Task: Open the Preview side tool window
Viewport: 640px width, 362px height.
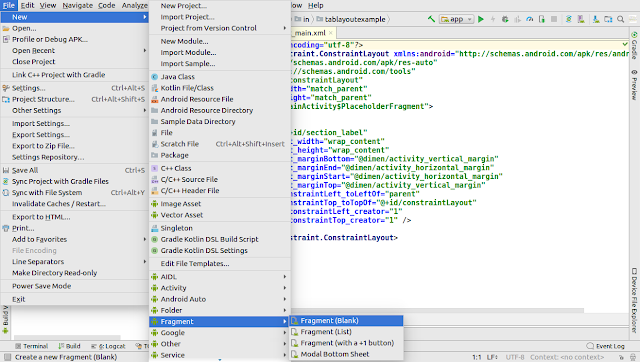Action: (634, 84)
